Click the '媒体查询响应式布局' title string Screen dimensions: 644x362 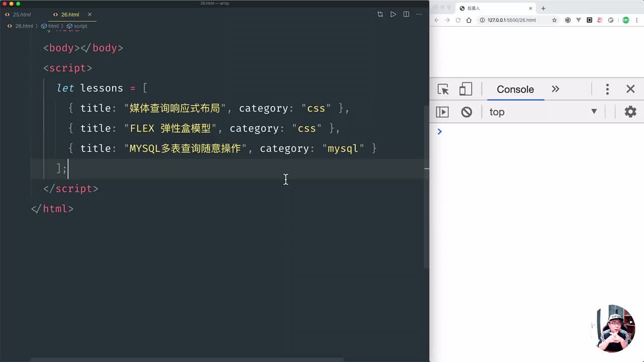[x=175, y=108]
